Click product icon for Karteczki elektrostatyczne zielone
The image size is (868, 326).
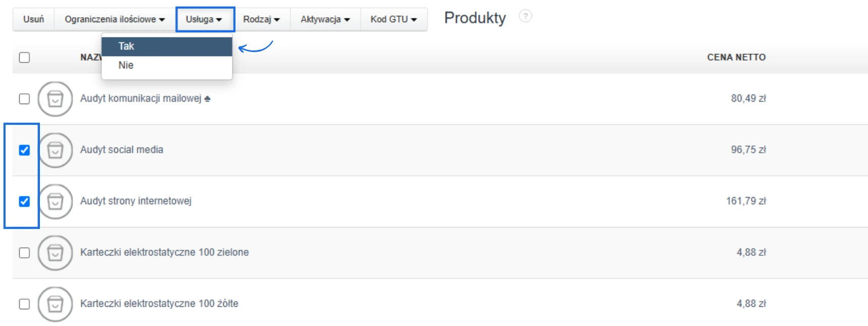click(x=55, y=253)
